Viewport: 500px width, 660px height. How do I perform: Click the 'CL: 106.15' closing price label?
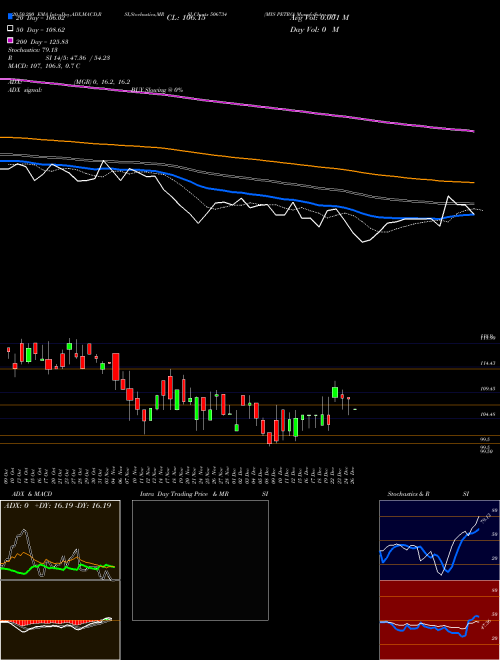(186, 18)
